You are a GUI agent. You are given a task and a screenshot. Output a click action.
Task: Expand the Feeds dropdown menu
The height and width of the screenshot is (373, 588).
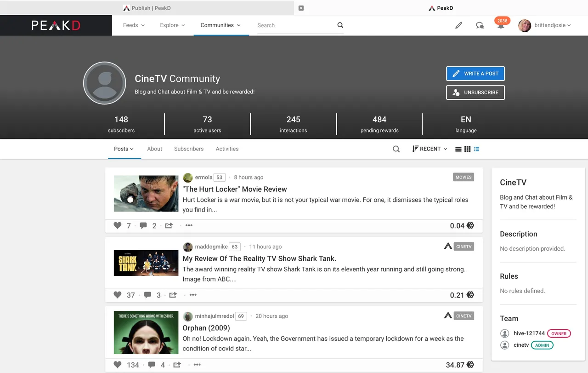tap(134, 25)
